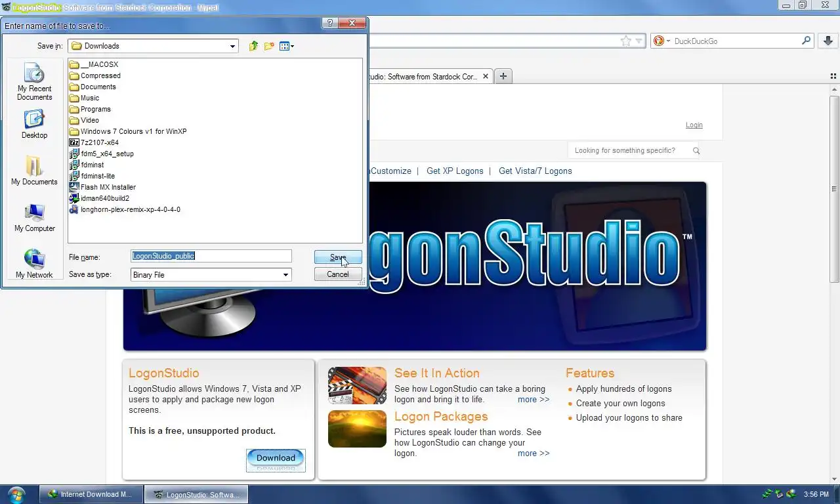Click the sunset landscape thumbnail
Image resolution: width=840 pixels, height=504 pixels.
(357, 429)
